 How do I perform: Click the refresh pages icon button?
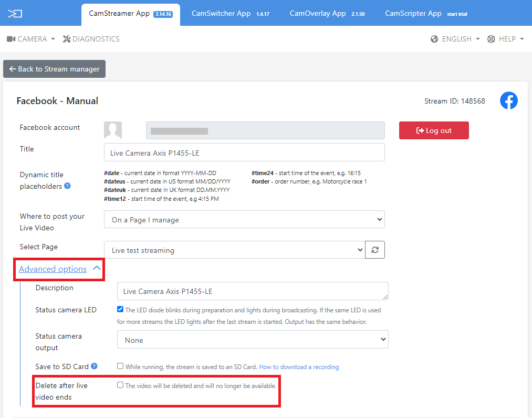pyautogui.click(x=375, y=250)
